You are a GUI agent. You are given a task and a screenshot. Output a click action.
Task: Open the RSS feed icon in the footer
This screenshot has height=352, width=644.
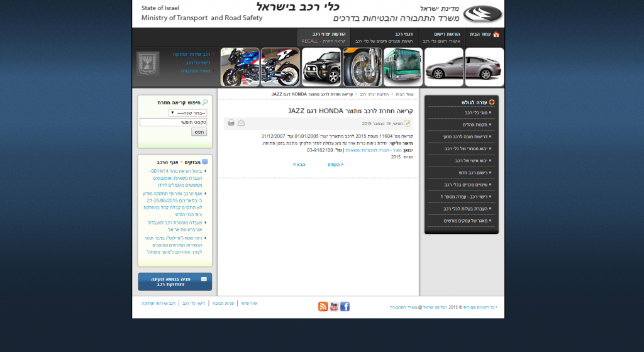pos(323,307)
